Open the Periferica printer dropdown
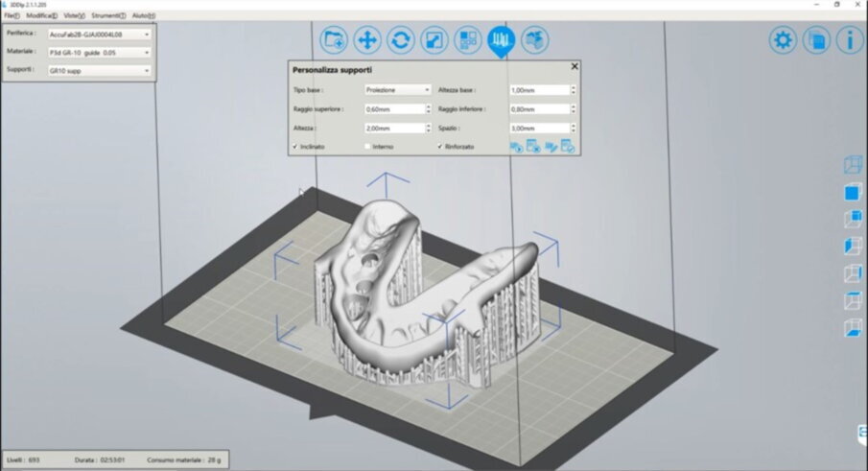Image resolution: width=868 pixels, height=471 pixels. point(99,34)
